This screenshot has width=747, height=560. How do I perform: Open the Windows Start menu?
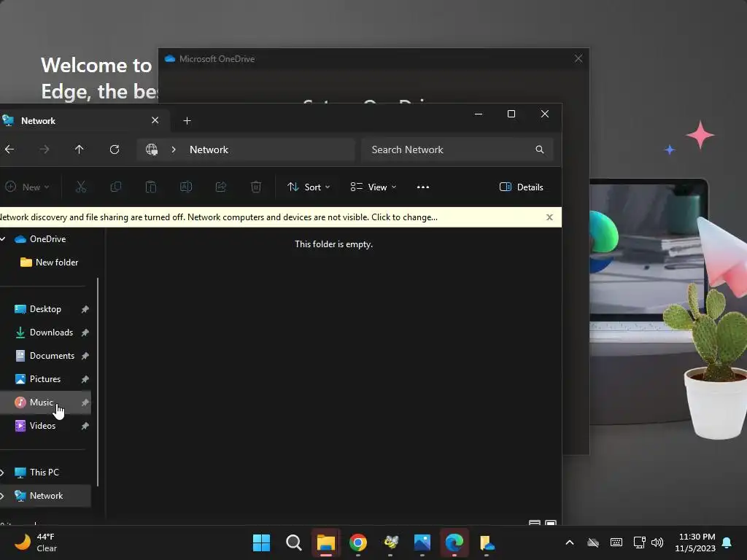[x=261, y=542]
